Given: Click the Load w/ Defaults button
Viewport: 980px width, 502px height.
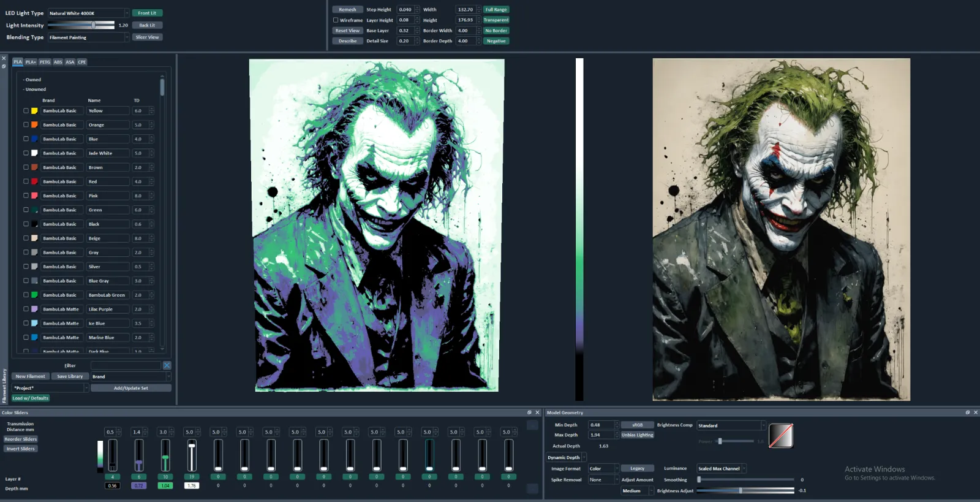Looking at the screenshot, I should click(x=31, y=398).
